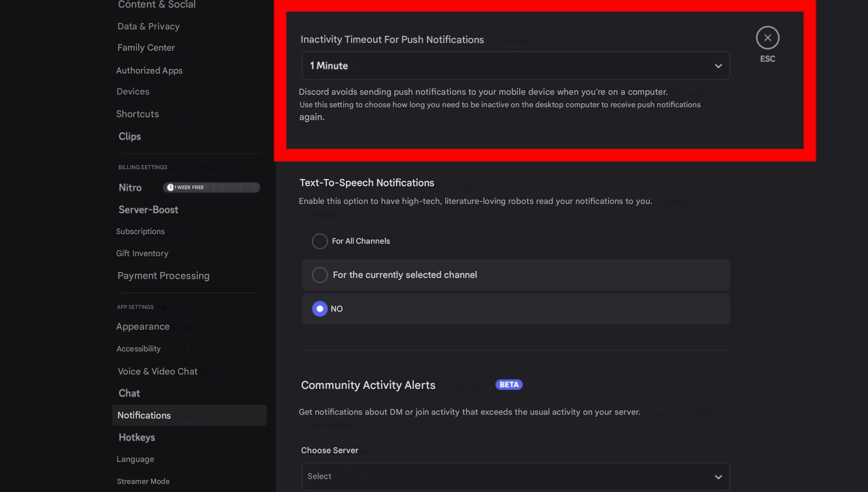The height and width of the screenshot is (492, 868).
Task: Close settings with the ESC X icon
Action: pyautogui.click(x=767, y=38)
